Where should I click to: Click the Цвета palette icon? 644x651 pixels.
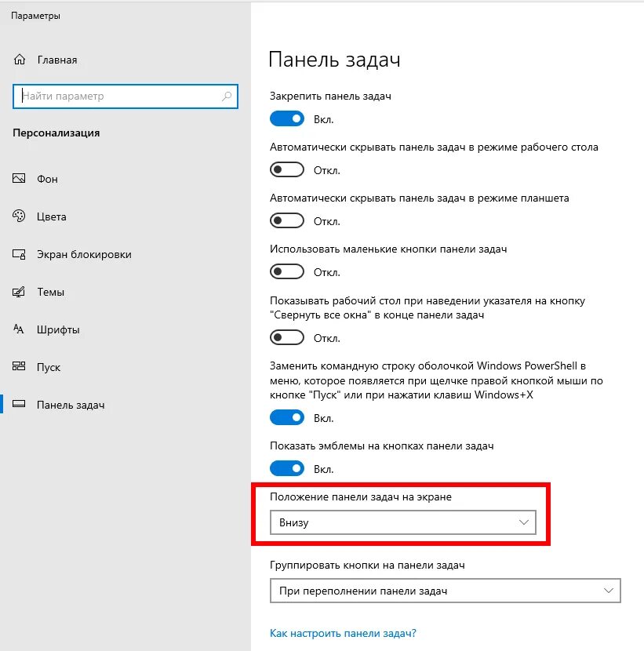click(19, 216)
